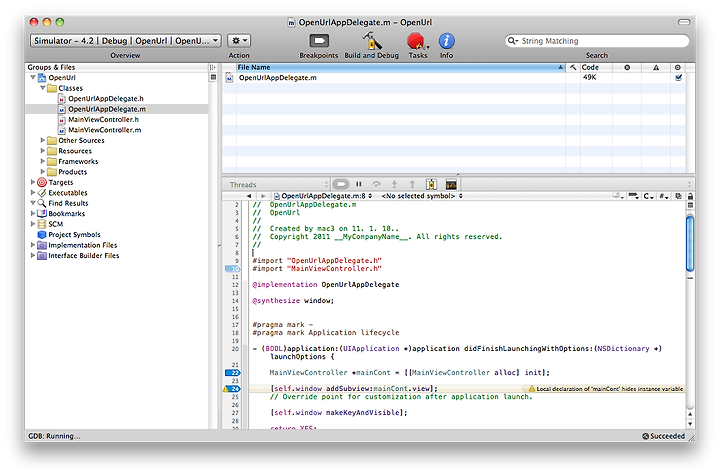Image resolution: width=720 pixels, height=476 pixels.
Task: Click the Build and Debug hammer icon
Action: coord(371,41)
